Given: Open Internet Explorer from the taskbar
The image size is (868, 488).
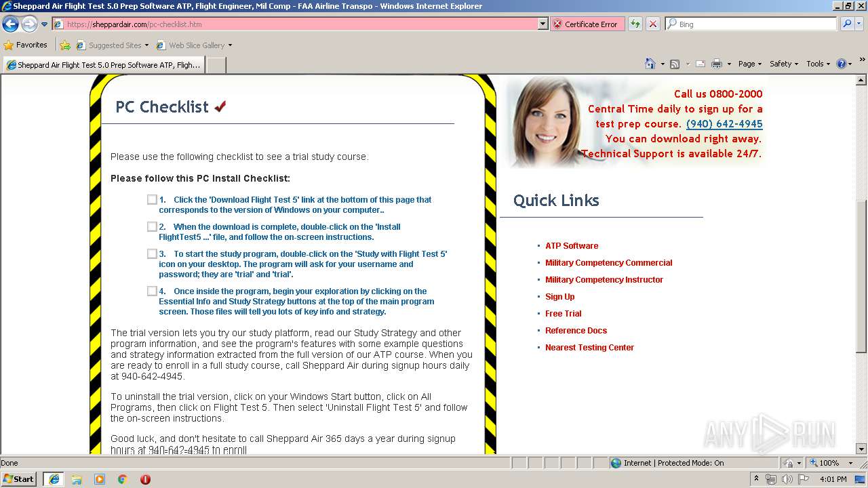Looking at the screenshot, I should pyautogui.click(x=54, y=479).
